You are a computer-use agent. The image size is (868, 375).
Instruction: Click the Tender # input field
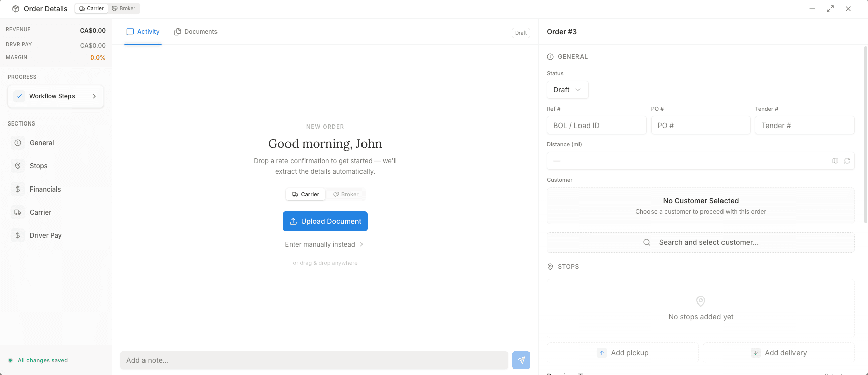[805, 126]
